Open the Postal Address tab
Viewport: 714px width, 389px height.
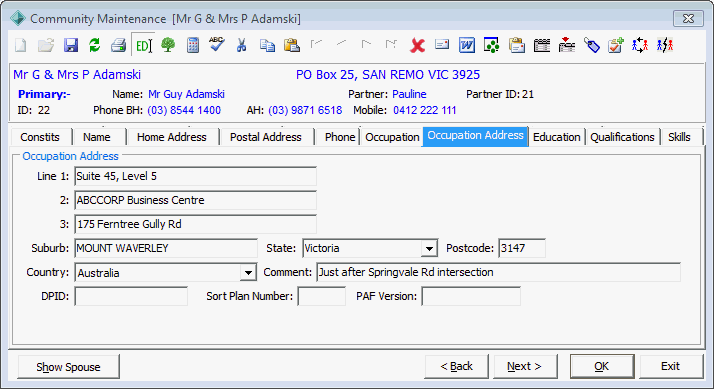(x=265, y=137)
